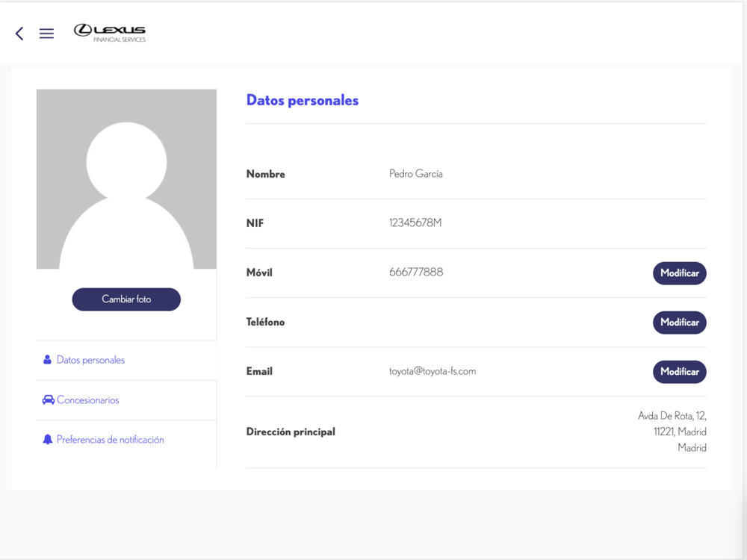The height and width of the screenshot is (560, 747).
Task: Click the Email field label
Action: pyautogui.click(x=259, y=371)
